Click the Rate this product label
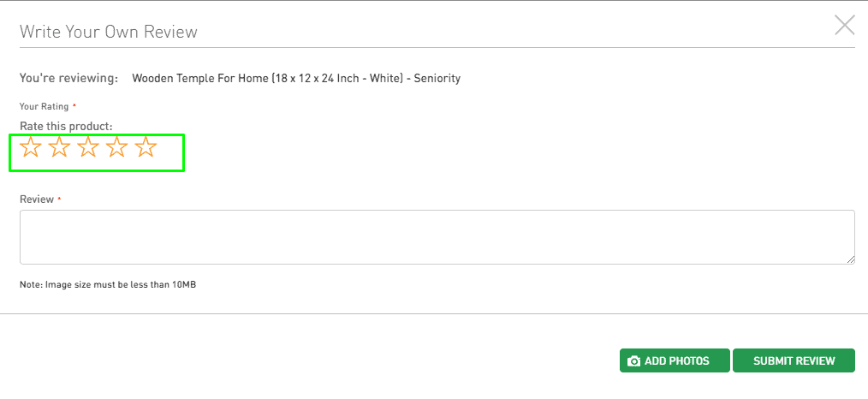 click(67, 126)
